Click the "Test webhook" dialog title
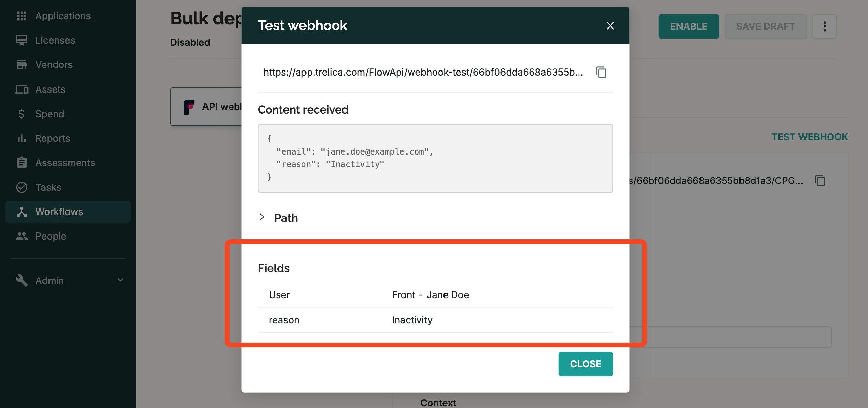 302,25
